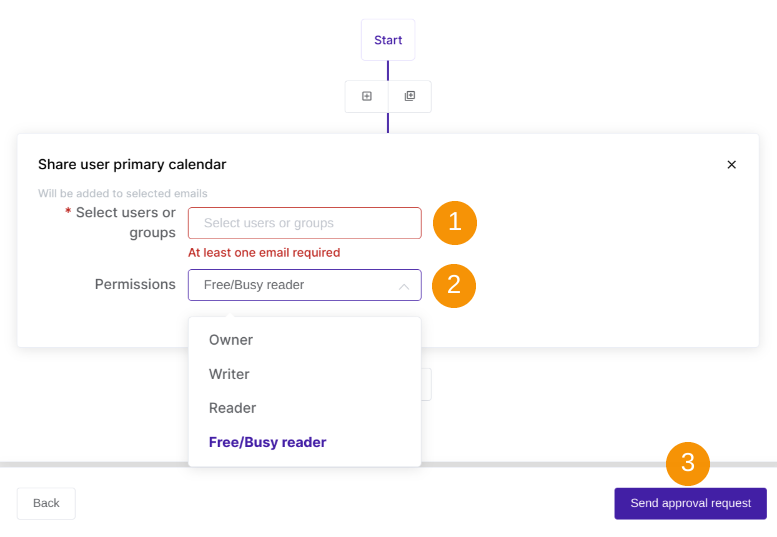Select the highlighted Free/Busy reader option
777x537 pixels.
coord(267,442)
